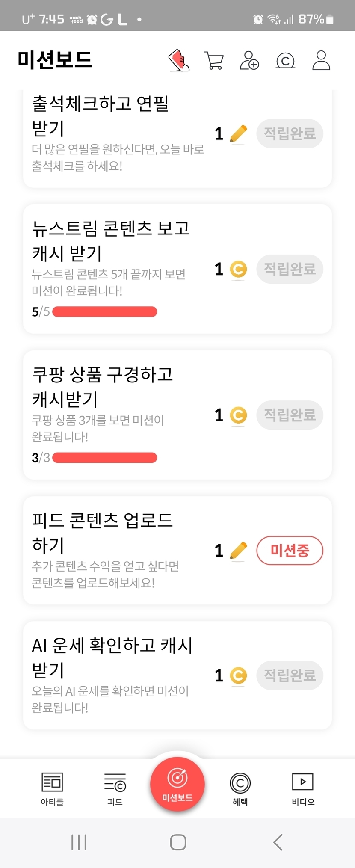Open the user profile icon
The height and width of the screenshot is (868, 355).
click(x=321, y=60)
